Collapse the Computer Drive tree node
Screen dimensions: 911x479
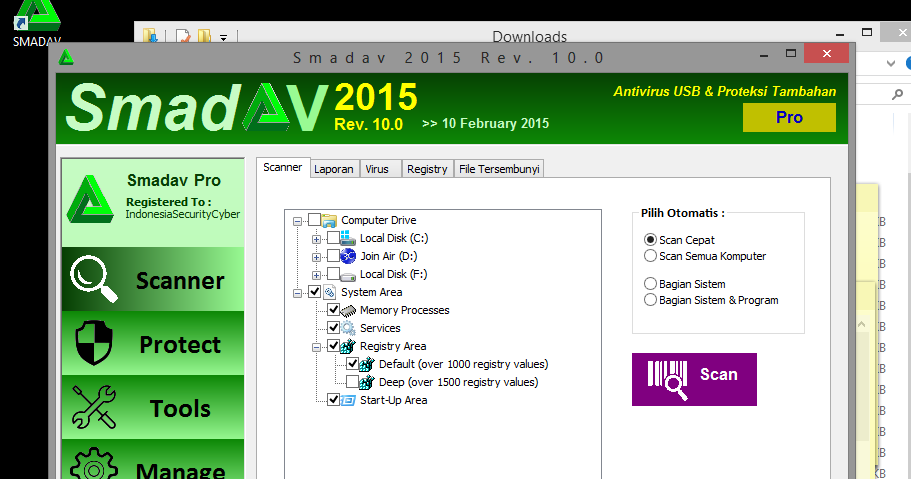pos(297,221)
